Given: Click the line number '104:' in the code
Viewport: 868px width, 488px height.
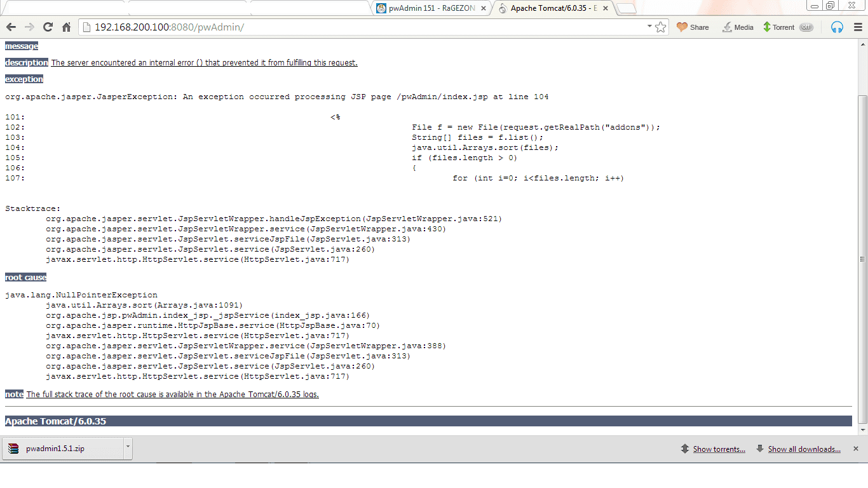Looking at the screenshot, I should coord(15,148).
